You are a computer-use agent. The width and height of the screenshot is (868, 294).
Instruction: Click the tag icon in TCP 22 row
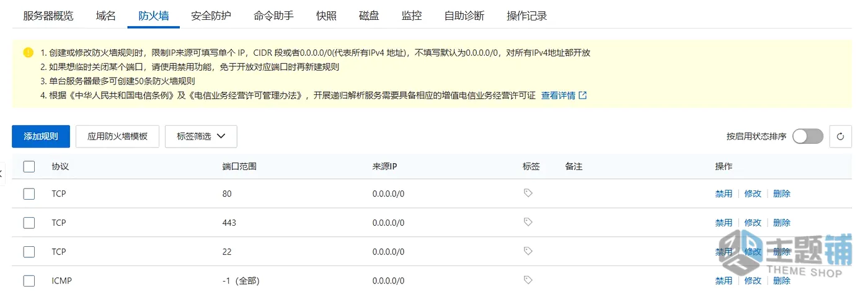pyautogui.click(x=528, y=251)
